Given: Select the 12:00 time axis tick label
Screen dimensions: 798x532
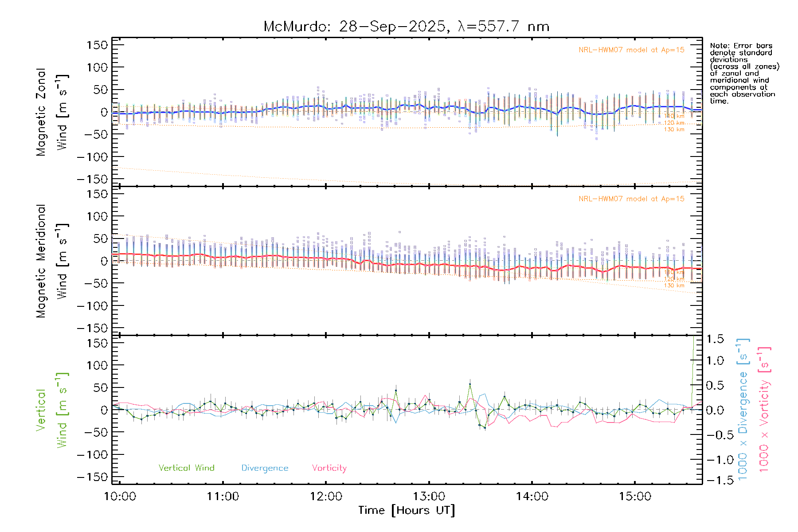Looking at the screenshot, I should pyautogui.click(x=326, y=496).
